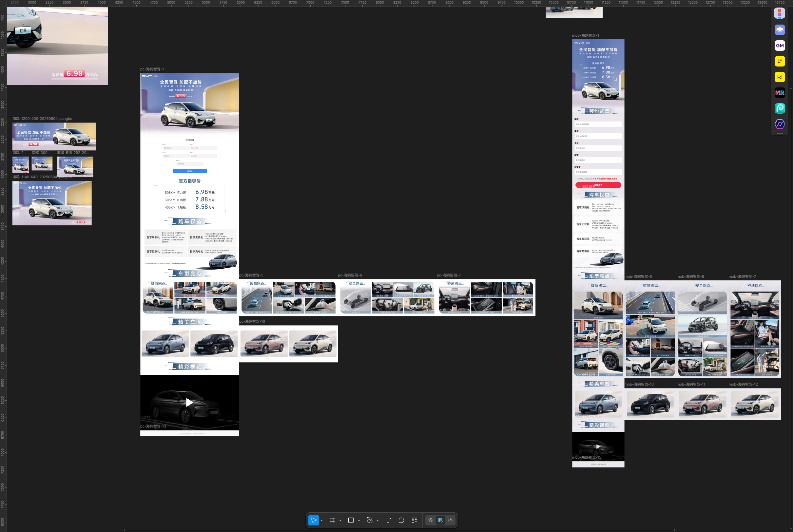The width and height of the screenshot is (793, 532).
Task: Select frame label mob-海鸥智驾-6
Action: click(x=690, y=276)
